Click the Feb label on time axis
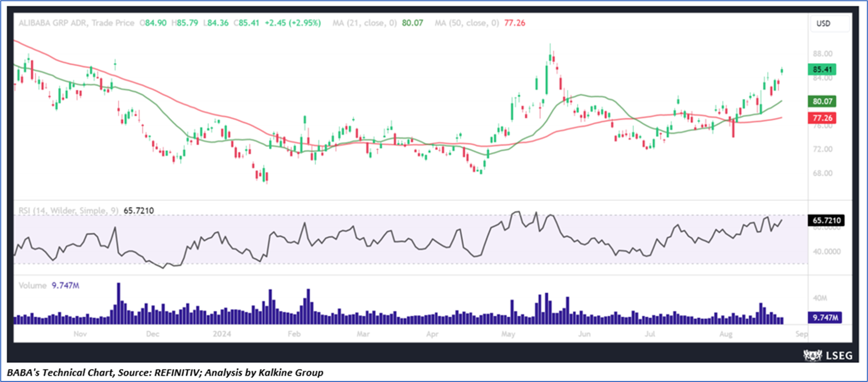The height and width of the screenshot is (382, 868). (x=294, y=334)
